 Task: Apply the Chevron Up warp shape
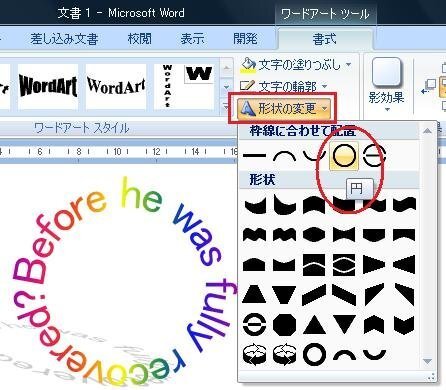pos(374,324)
